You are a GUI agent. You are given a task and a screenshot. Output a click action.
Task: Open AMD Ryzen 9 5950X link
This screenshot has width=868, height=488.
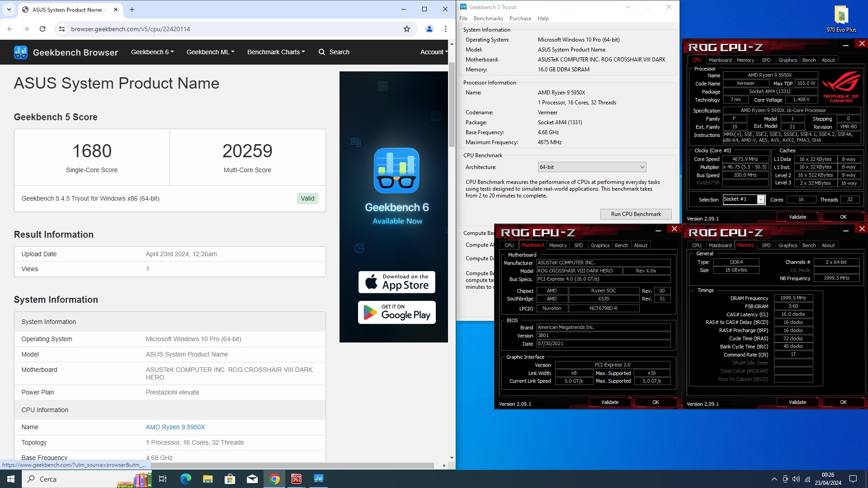(175, 427)
